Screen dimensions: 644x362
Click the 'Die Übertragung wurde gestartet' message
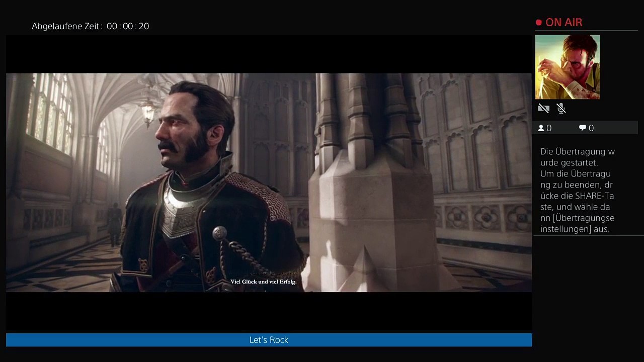578,157
